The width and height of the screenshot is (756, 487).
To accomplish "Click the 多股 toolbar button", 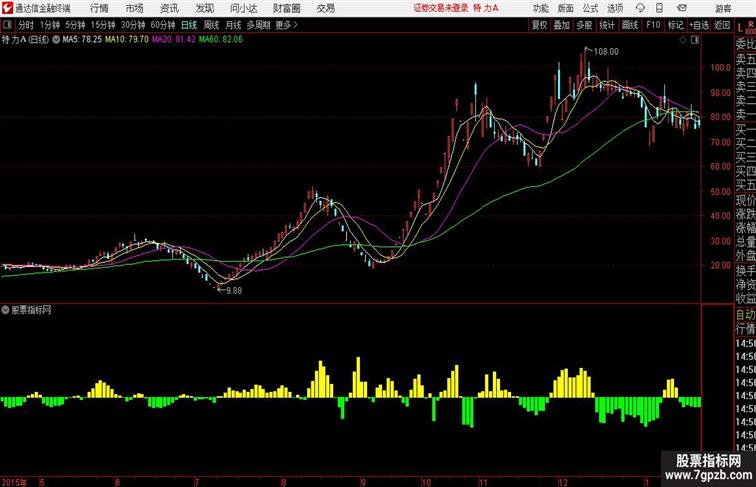I will pos(584,25).
